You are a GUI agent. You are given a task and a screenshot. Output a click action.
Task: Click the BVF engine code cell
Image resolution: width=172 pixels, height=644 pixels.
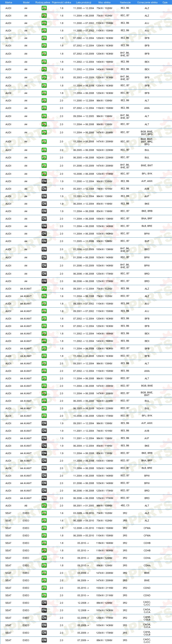point(147,241)
